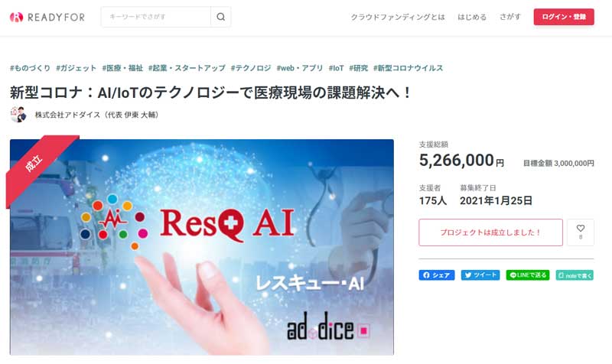
Task: Click the ResQ AI project image
Action: click(x=202, y=247)
